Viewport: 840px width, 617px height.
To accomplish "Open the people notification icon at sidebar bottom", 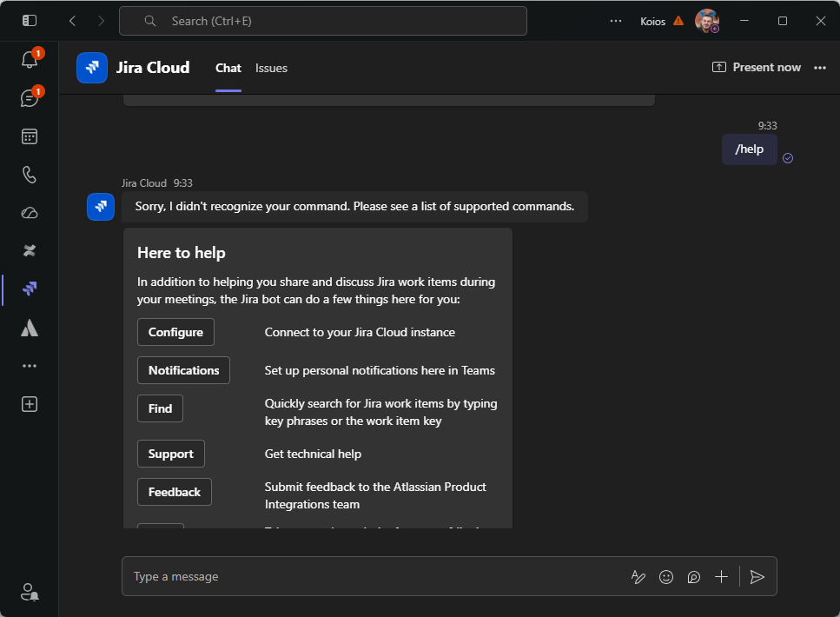I will [30, 593].
